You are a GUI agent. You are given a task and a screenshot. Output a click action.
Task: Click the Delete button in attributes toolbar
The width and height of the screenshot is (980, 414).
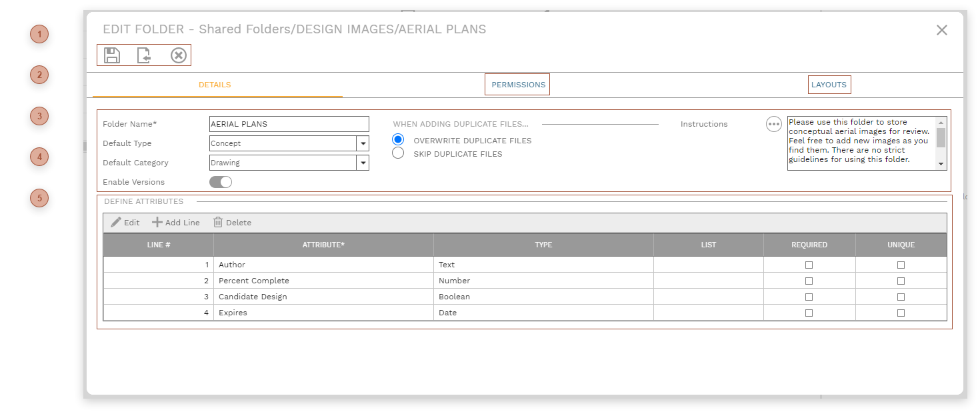tap(232, 222)
